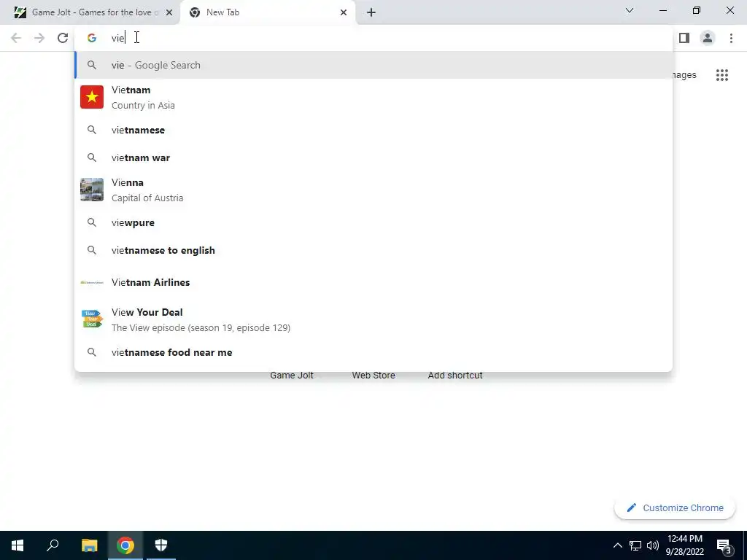Open a new tab with the plus button

pyautogui.click(x=371, y=12)
